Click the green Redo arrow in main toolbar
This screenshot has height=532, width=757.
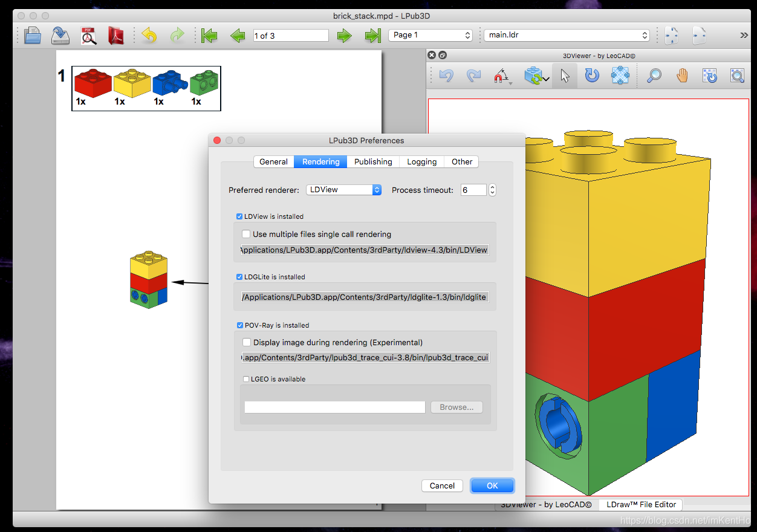[x=177, y=36]
